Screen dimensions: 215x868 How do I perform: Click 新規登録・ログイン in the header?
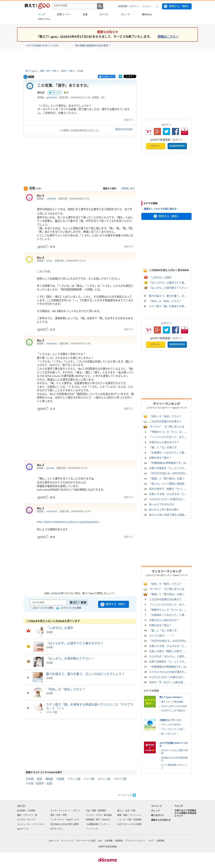coord(128,6)
